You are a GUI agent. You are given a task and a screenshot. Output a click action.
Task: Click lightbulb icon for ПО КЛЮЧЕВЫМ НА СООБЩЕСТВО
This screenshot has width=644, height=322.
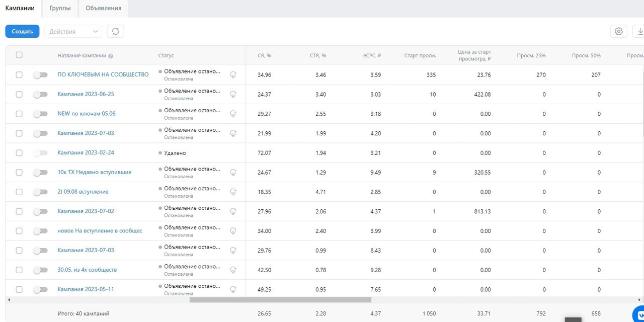click(233, 74)
